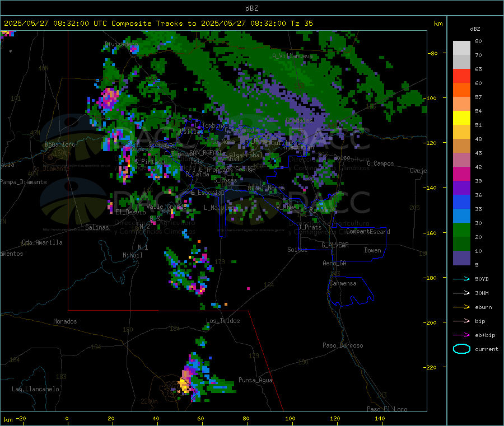This screenshot has width=504, height=426.
Task: Click the dBZ legend header in sidebar
Action: click(475, 29)
